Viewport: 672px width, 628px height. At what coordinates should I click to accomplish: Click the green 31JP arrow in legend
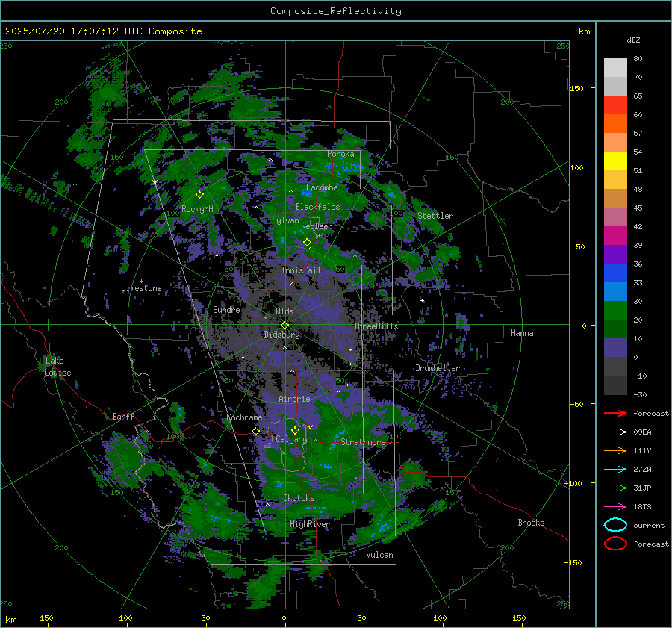615,488
